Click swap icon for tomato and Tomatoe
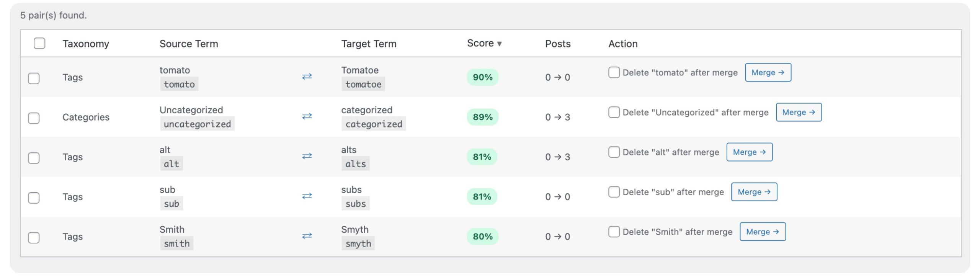Image resolution: width=980 pixels, height=276 pixels. tap(307, 77)
